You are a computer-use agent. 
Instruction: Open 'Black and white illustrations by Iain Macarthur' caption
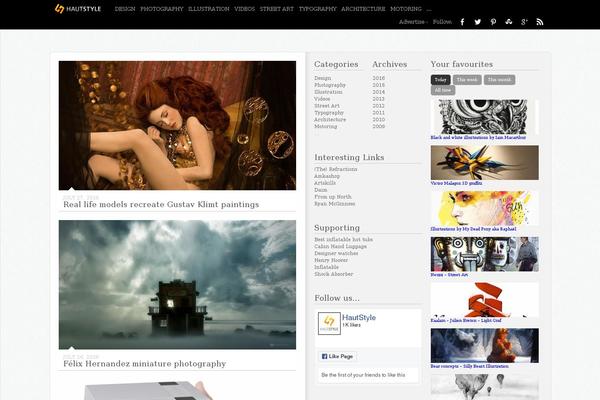point(478,137)
